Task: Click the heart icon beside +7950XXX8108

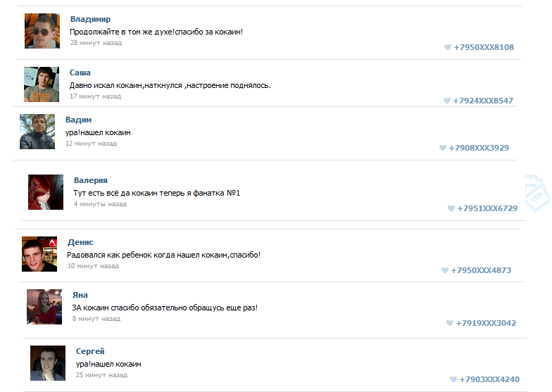Action: tap(448, 47)
